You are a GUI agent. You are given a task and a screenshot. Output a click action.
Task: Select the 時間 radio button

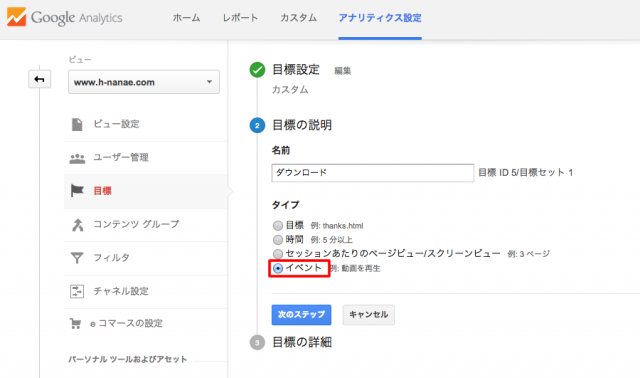[x=278, y=240]
